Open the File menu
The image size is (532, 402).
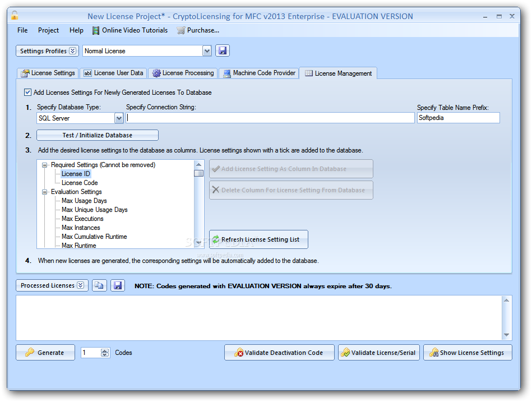[22, 30]
